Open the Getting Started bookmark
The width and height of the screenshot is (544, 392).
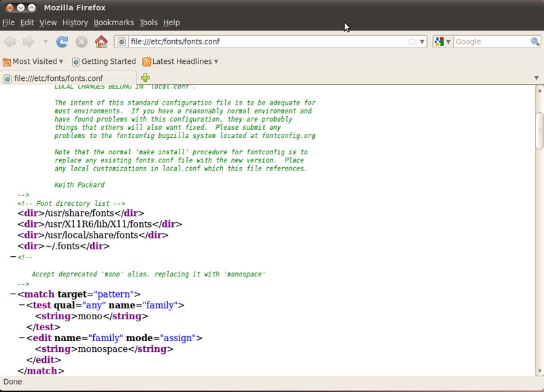[x=104, y=62]
